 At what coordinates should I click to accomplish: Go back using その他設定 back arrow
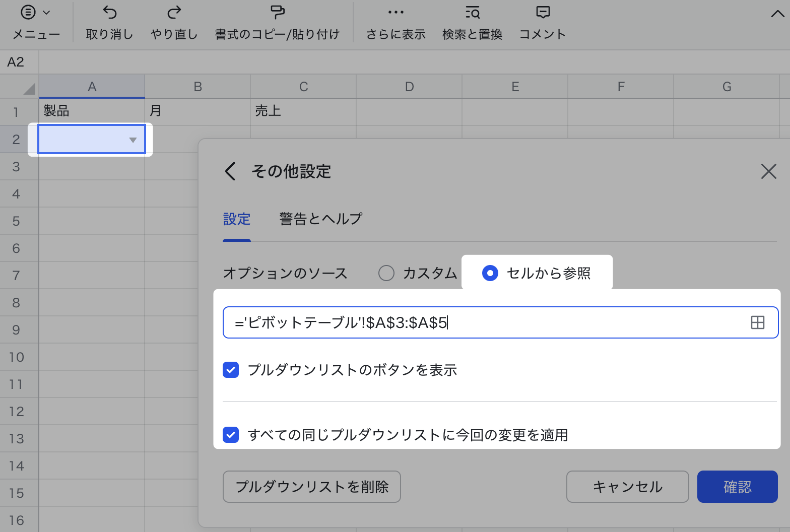point(230,171)
